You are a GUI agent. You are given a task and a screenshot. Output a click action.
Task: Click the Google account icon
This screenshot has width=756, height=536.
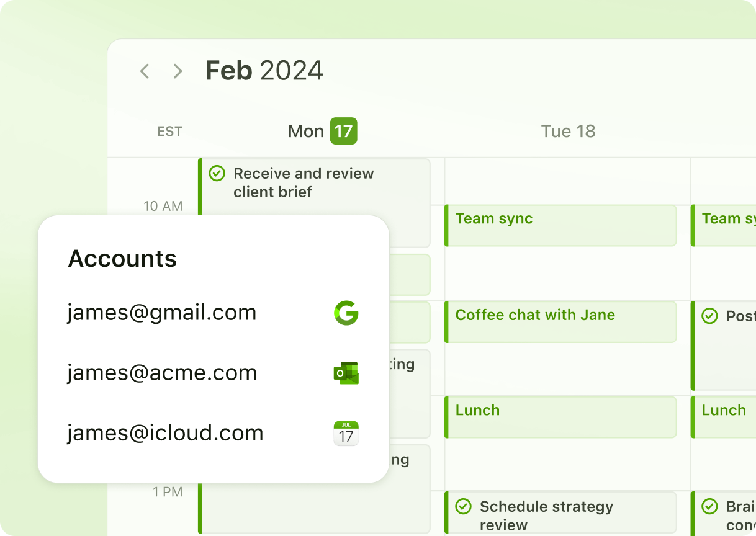coord(346,313)
